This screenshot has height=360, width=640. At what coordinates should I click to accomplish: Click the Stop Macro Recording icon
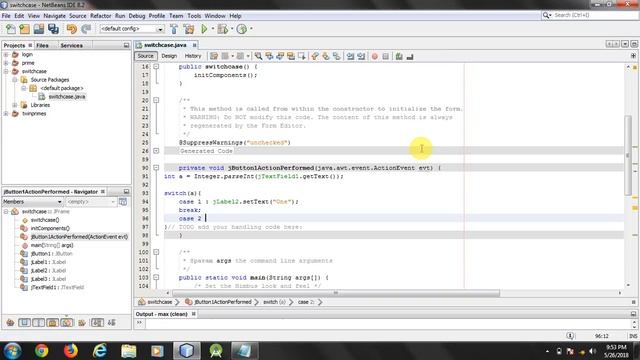point(386,56)
